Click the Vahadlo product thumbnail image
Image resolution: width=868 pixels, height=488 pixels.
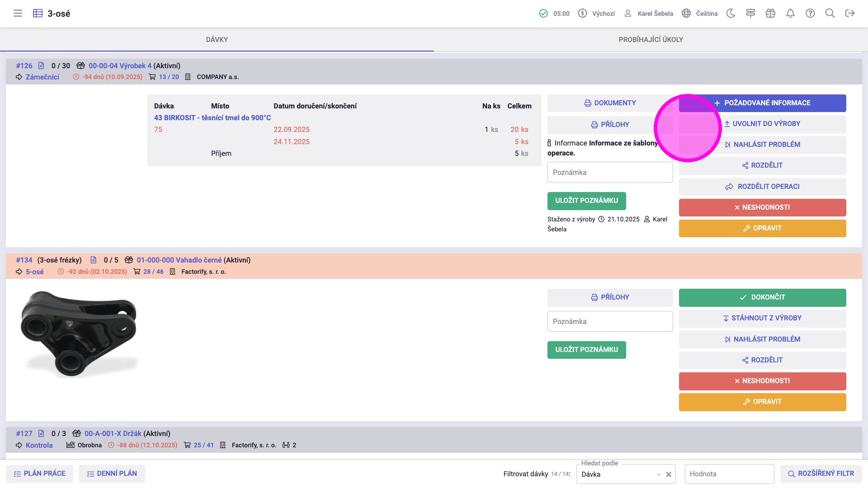[79, 334]
